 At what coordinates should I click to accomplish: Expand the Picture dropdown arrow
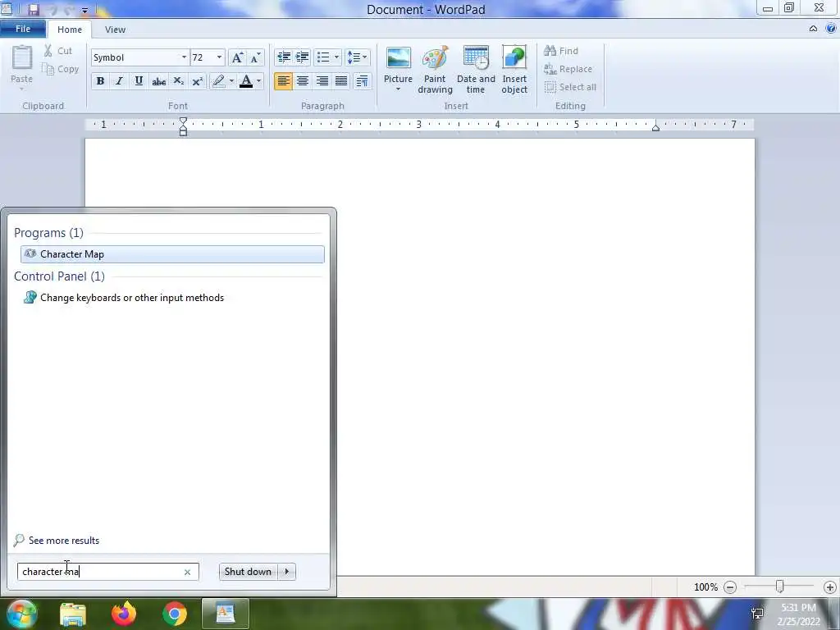coord(398,89)
